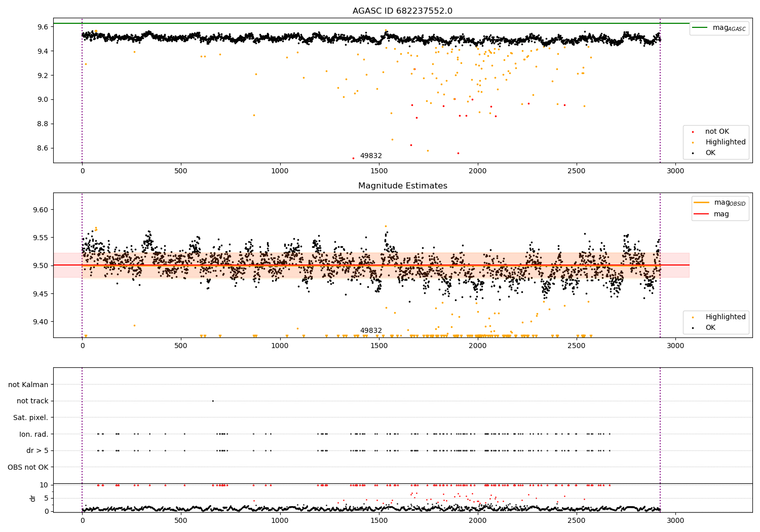Click the 3000 x-axis tick under Magnitude Estimates
This screenshot has height=532, width=760.
675,346
